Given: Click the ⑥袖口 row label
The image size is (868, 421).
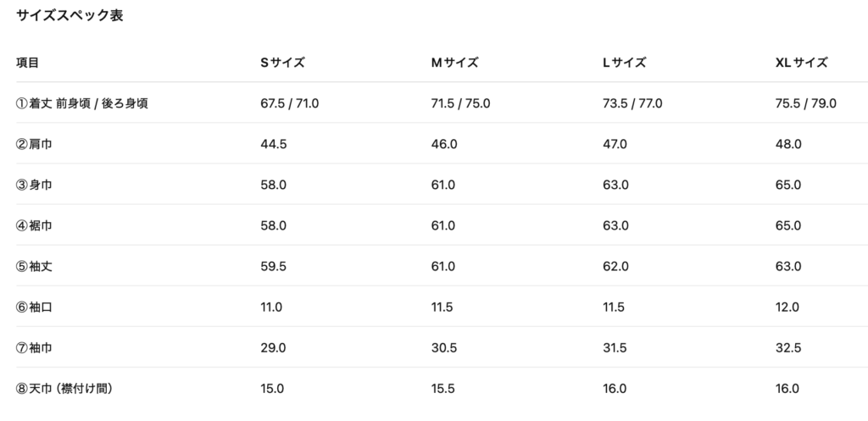Looking at the screenshot, I should point(34,307).
